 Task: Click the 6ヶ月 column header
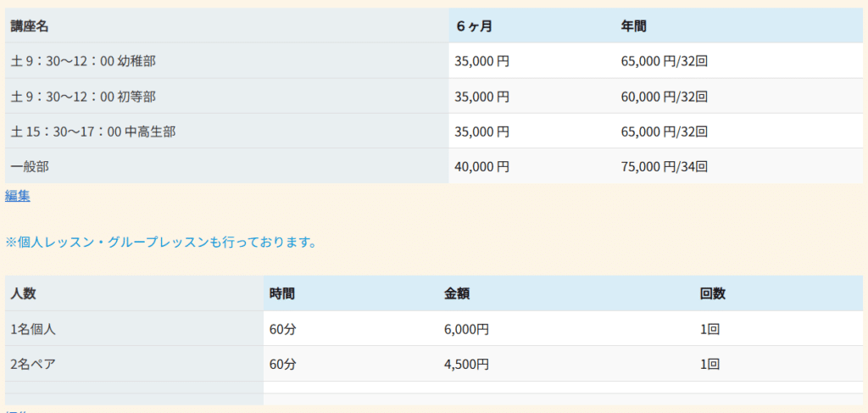pos(474,26)
